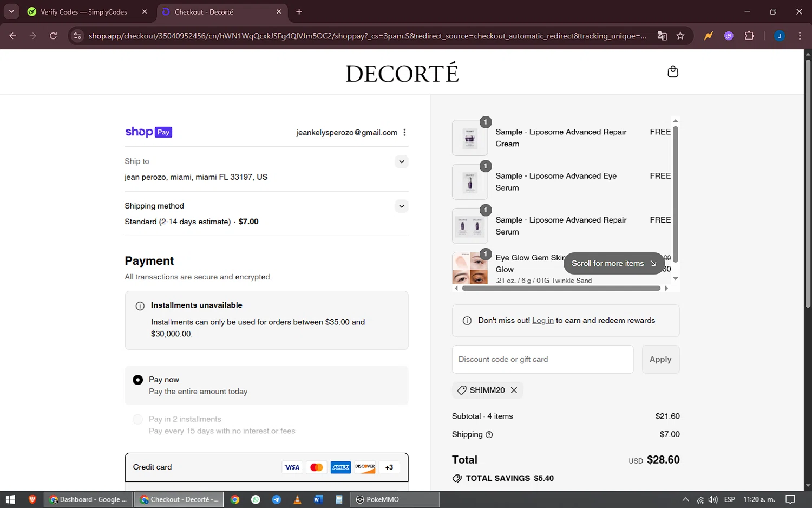Click the volume icon in system tray

[713, 499]
